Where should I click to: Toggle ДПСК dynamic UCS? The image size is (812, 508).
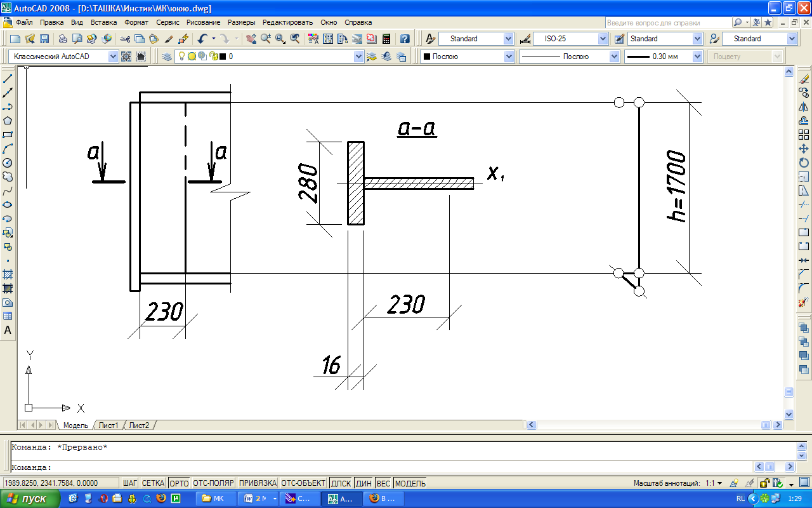click(341, 483)
